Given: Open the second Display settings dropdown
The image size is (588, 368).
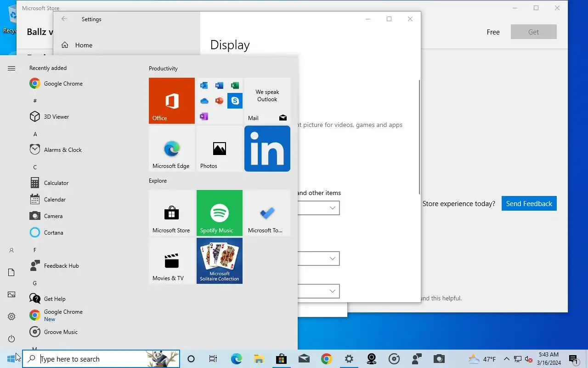Looking at the screenshot, I should pos(319,259).
